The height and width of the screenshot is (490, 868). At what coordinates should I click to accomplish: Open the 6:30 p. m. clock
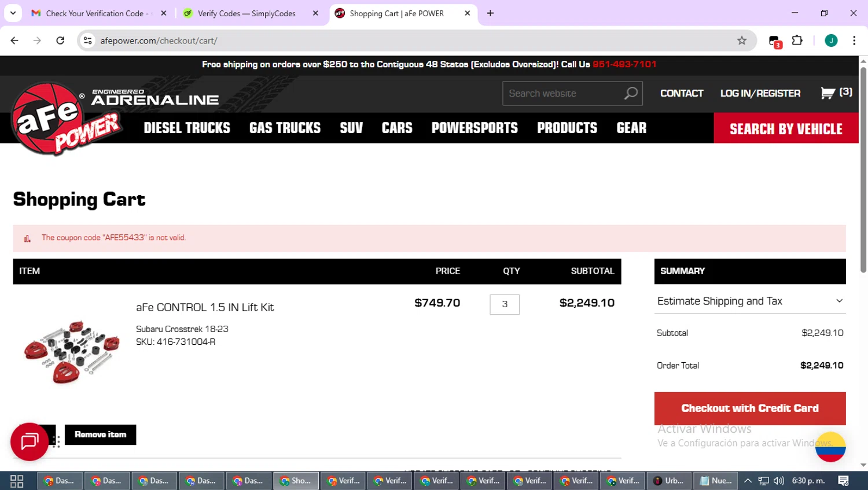pyautogui.click(x=808, y=481)
